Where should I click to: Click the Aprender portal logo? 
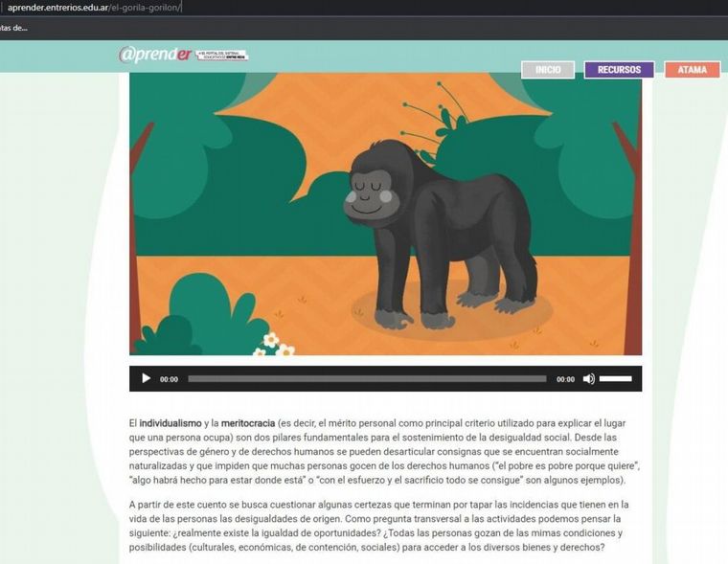pos(155,55)
